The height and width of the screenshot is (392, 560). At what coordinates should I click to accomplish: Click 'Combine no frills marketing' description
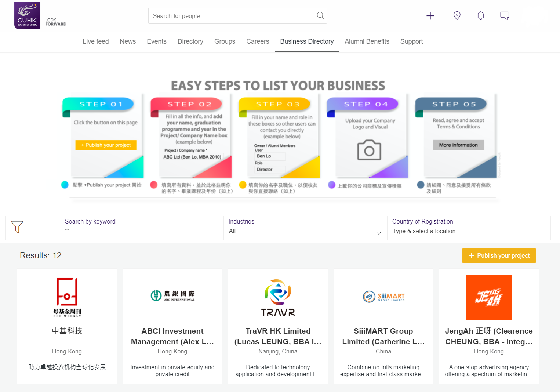click(383, 371)
